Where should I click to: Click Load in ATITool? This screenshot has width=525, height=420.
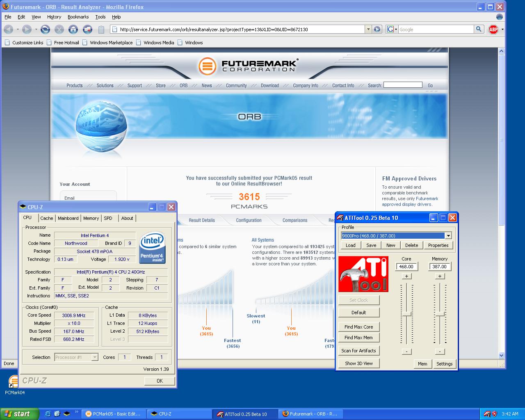tap(351, 245)
